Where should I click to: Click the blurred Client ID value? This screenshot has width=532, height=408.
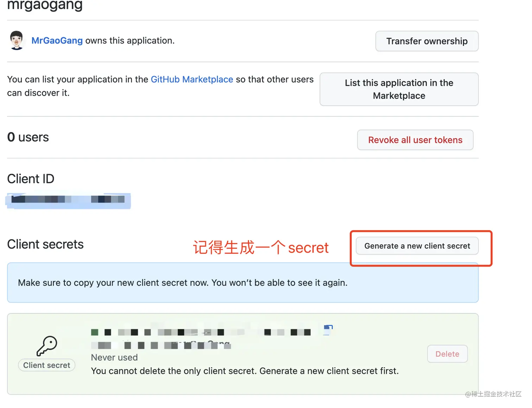68,201
